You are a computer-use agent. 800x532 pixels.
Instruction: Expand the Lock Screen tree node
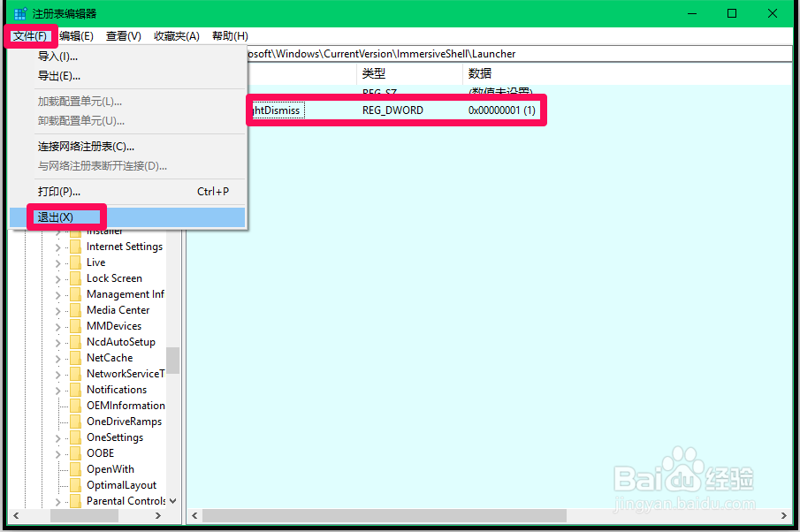click(57, 279)
